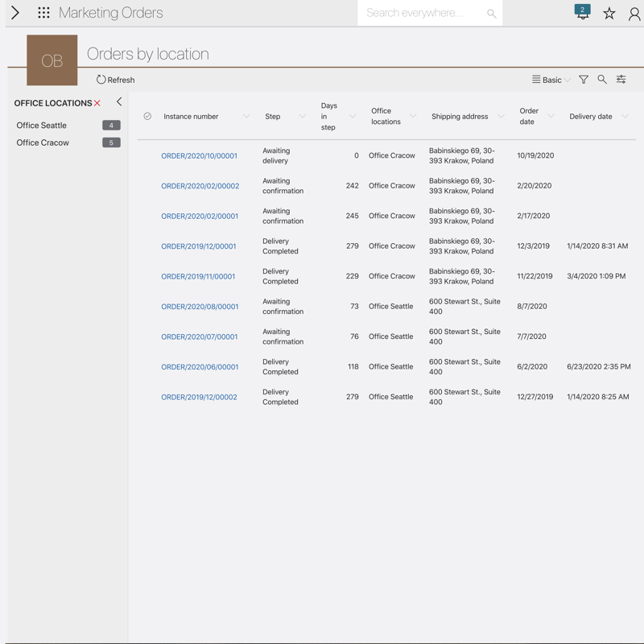This screenshot has width=644, height=644.
Task: Expand the left navigation arrow
Action: click(x=14, y=13)
